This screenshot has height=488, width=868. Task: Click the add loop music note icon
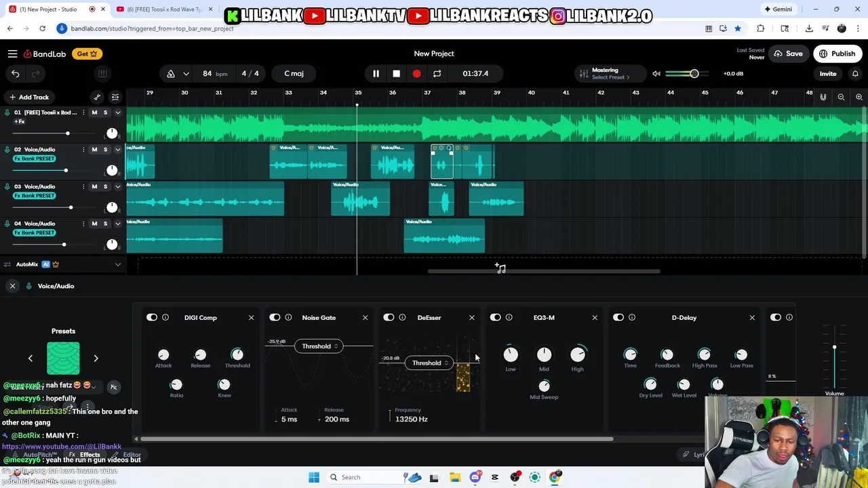coord(500,268)
